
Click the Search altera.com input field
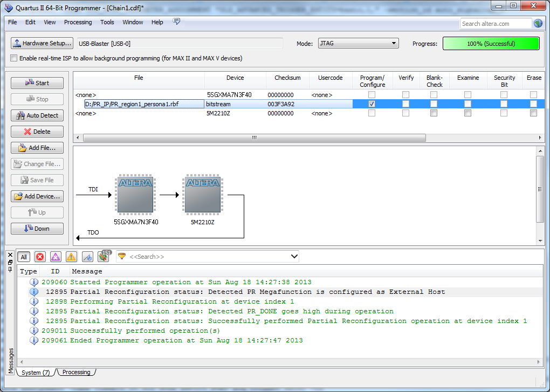pos(496,24)
